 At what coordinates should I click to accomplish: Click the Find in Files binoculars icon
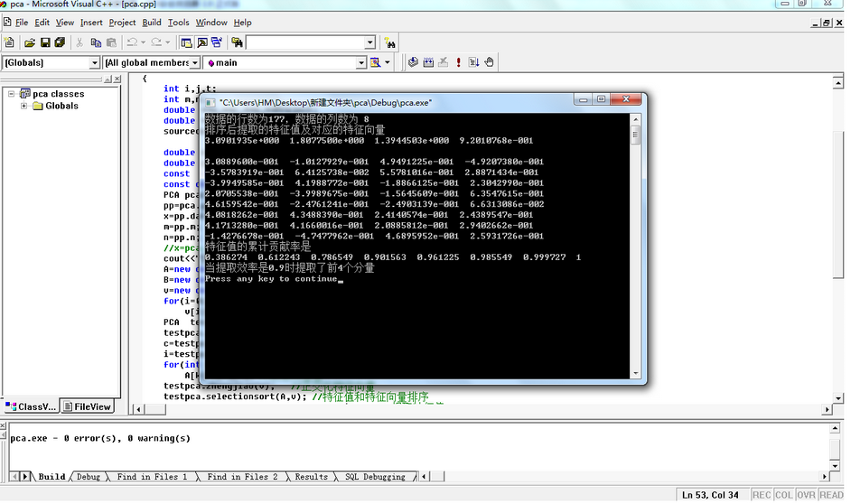[389, 42]
